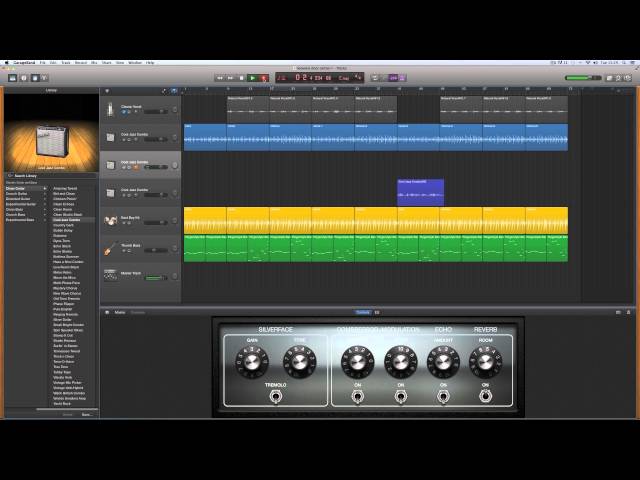
Task: Click the Thumb Bass guitar track icon
Action: pos(109,249)
